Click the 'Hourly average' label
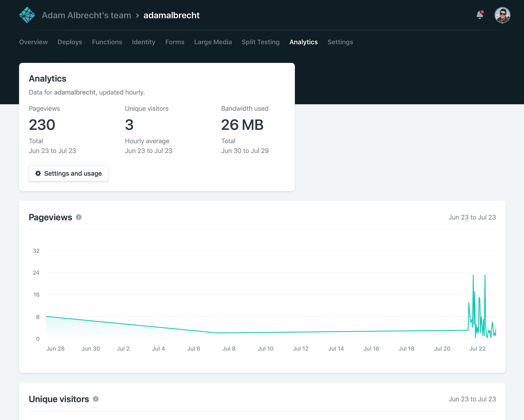Screen dimensions: 524x420 147,141
